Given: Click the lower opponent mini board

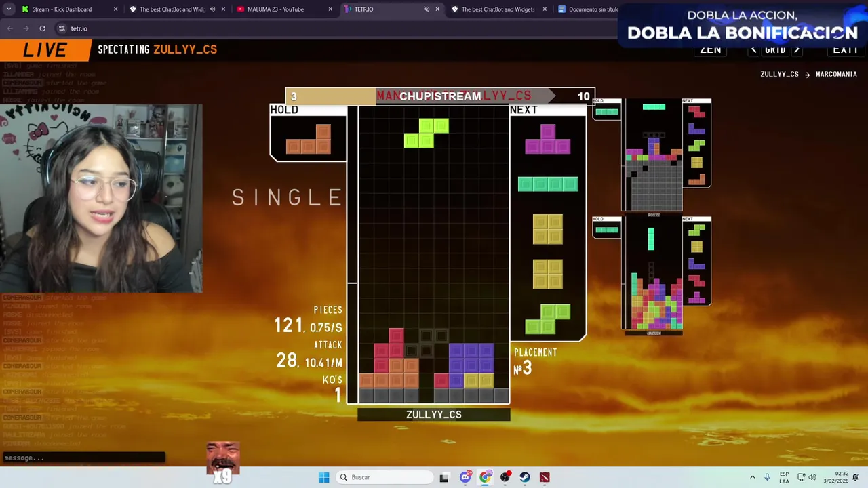Looking at the screenshot, I should [x=654, y=274].
